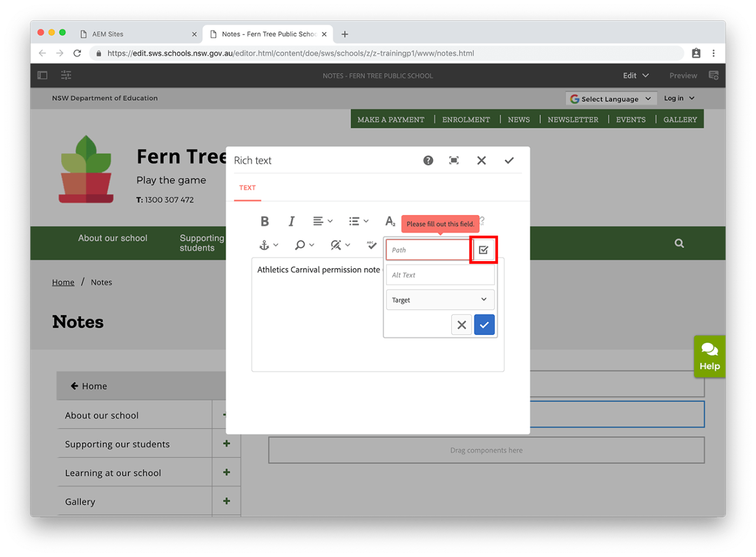Open the EVENTS link

(631, 119)
